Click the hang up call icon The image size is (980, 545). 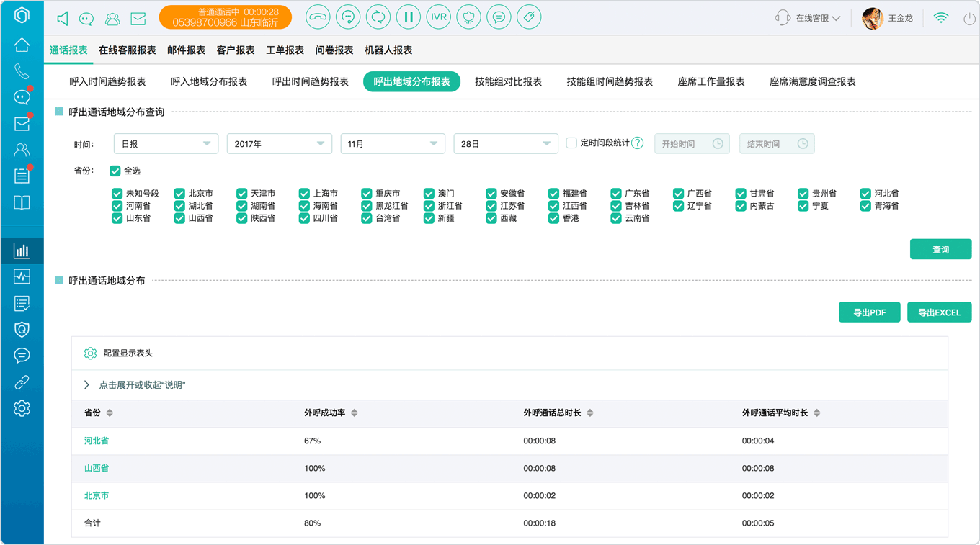pyautogui.click(x=318, y=17)
